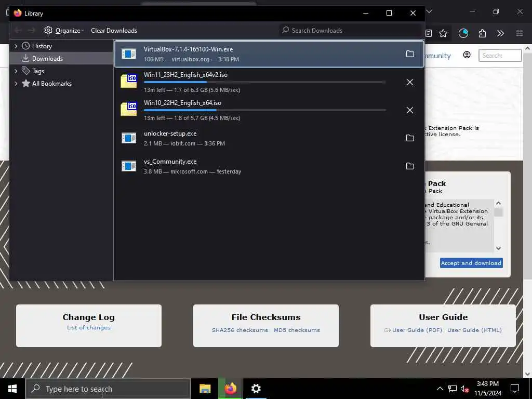Open the Organize menu

[x=64, y=31]
